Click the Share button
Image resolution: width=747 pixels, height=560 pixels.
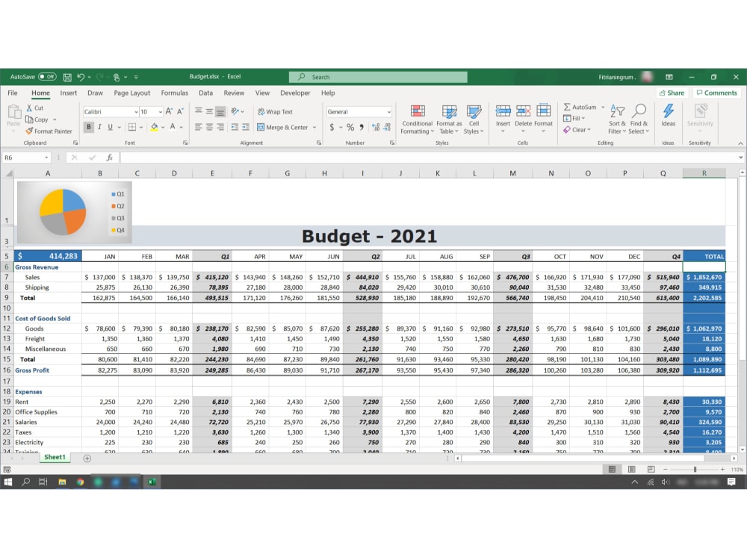coord(672,93)
